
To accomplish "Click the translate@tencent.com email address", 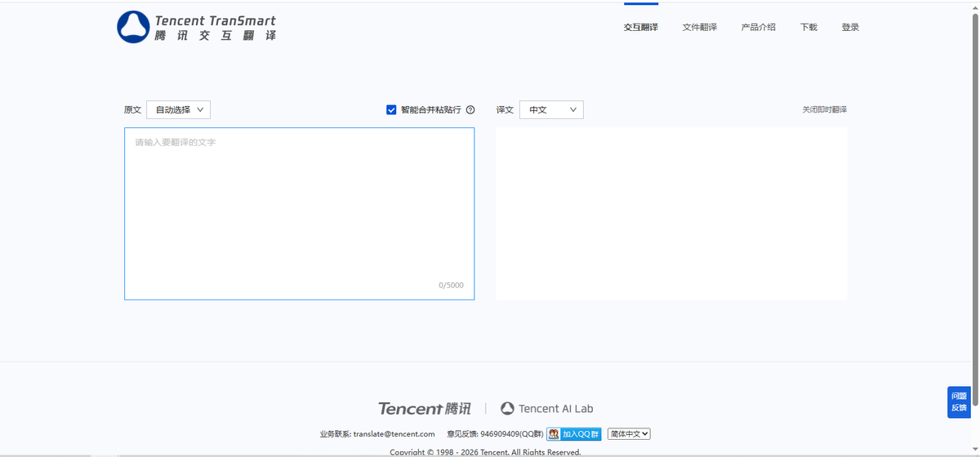I will (394, 434).
